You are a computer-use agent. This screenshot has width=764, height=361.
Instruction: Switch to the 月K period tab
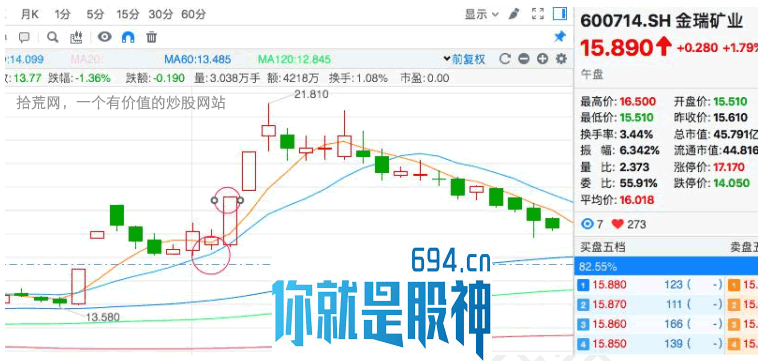[29, 15]
